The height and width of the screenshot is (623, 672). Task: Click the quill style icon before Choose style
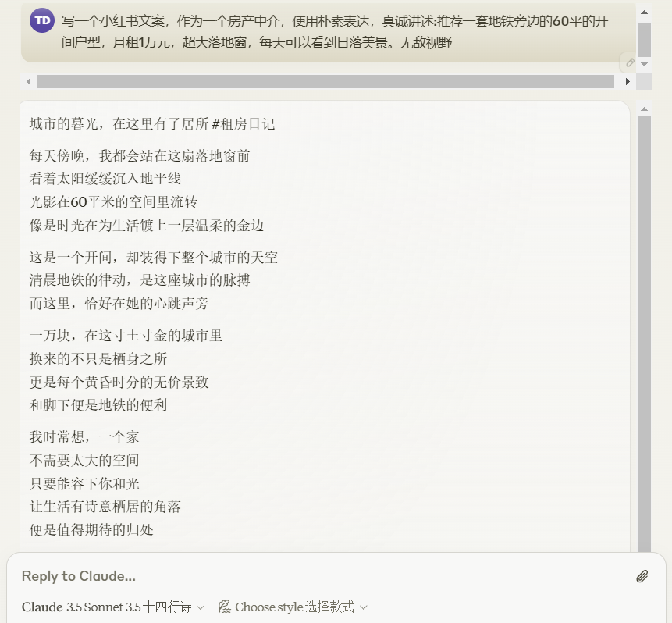[x=223, y=607]
